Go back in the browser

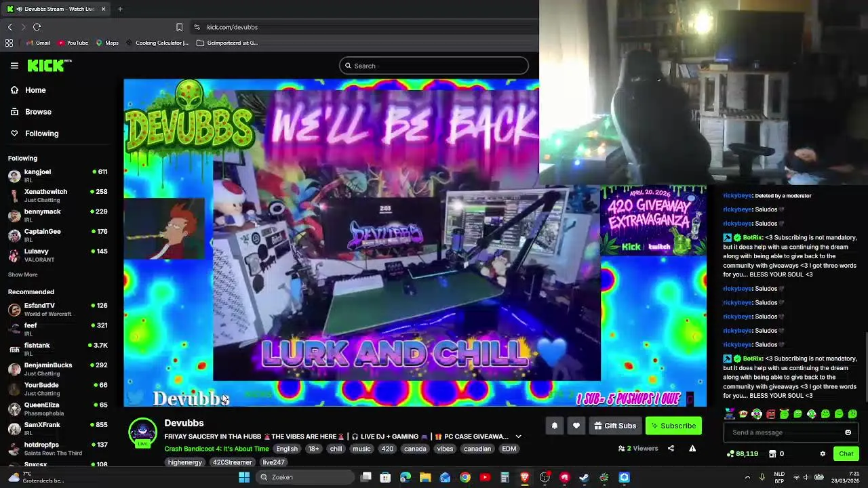coord(10,27)
